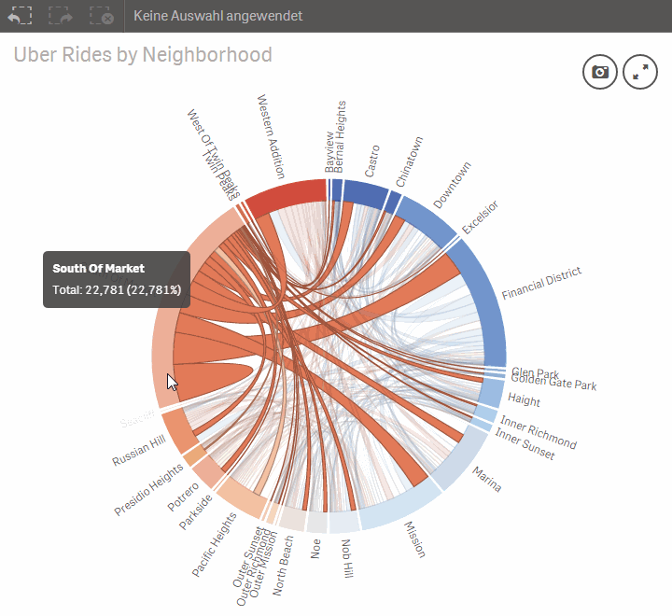This screenshot has width=672, height=616.
Task: Select the Western Addition red arc
Action: (288, 196)
